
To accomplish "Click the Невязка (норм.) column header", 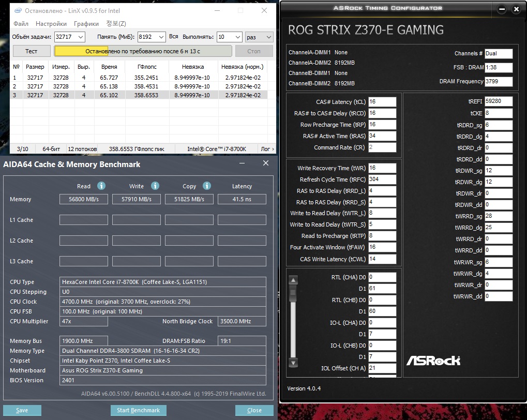I will pos(243,67).
